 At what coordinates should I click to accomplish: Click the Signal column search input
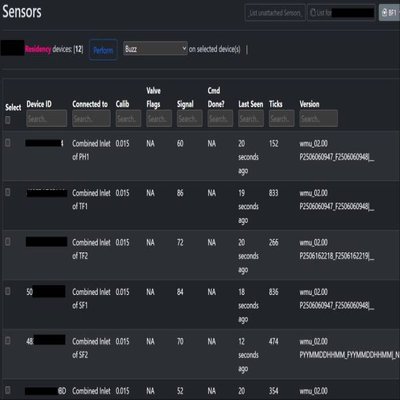190,118
